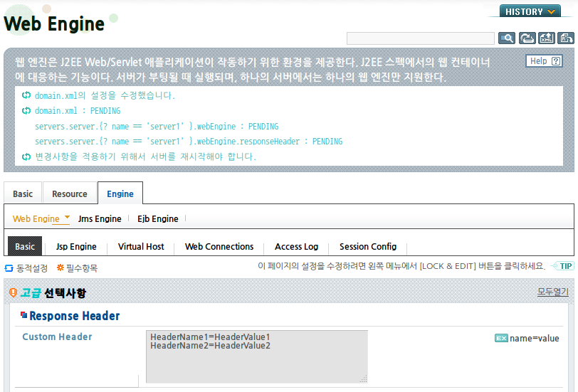Click the text area resize grip
578x392 pixels.
(x=364, y=379)
